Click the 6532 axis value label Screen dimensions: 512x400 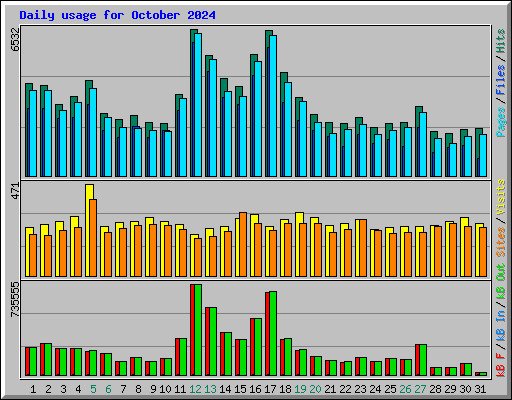tap(15, 40)
